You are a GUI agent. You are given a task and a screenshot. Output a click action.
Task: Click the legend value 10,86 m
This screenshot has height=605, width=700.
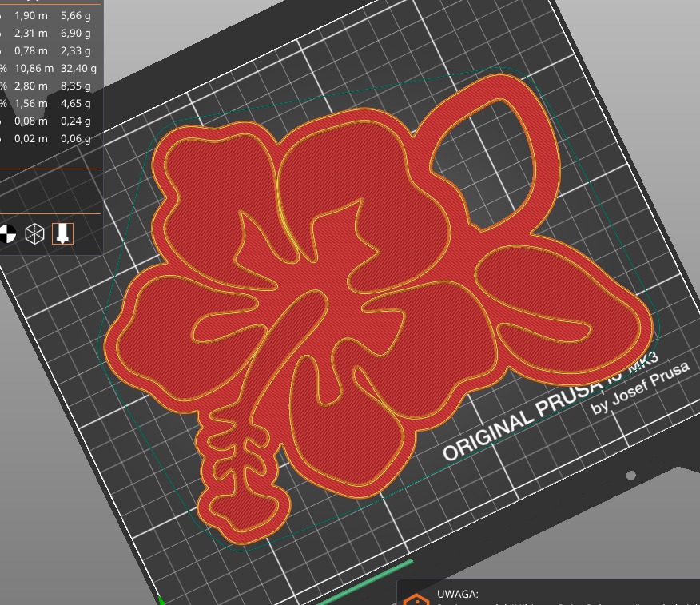34,68
